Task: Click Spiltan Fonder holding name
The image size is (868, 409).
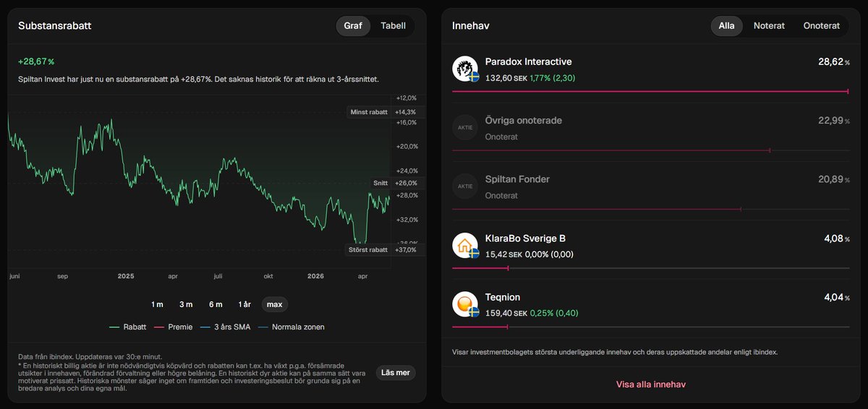Action: click(517, 179)
